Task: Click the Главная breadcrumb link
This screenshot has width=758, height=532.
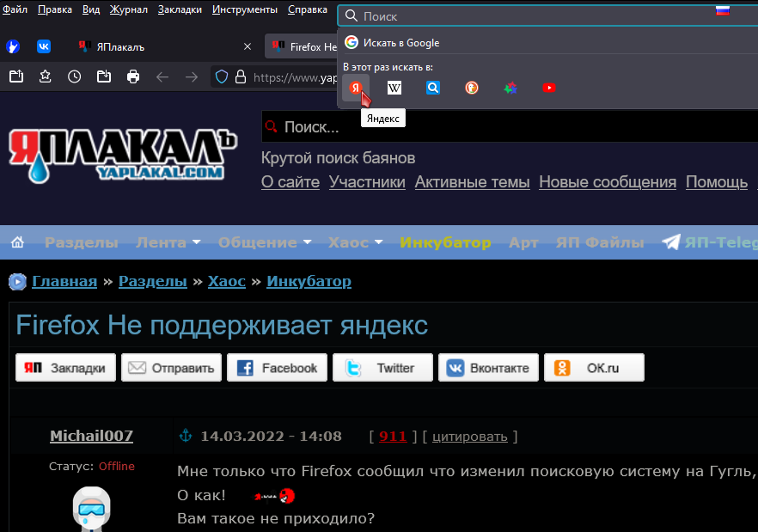Action: [x=64, y=282]
